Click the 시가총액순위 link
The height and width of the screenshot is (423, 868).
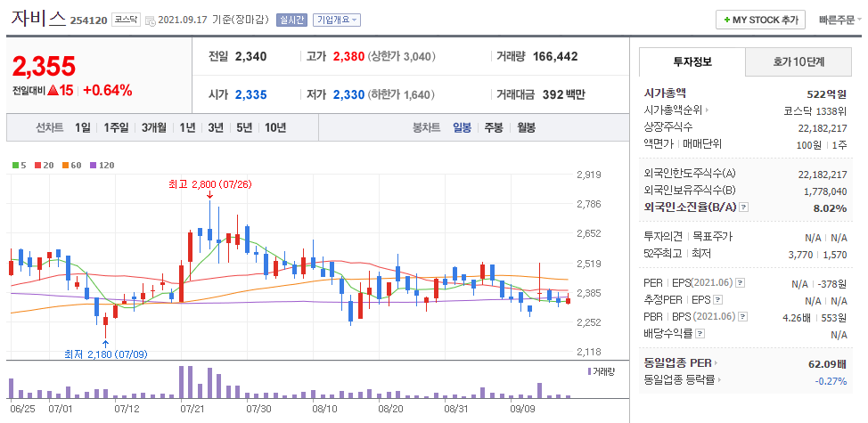[673, 110]
